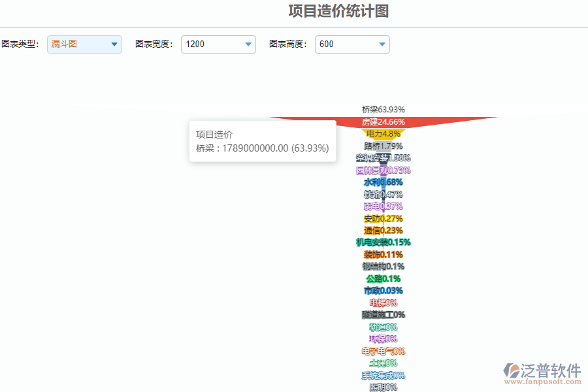
Task: Click the 机电安装0.15% label
Action: click(384, 242)
